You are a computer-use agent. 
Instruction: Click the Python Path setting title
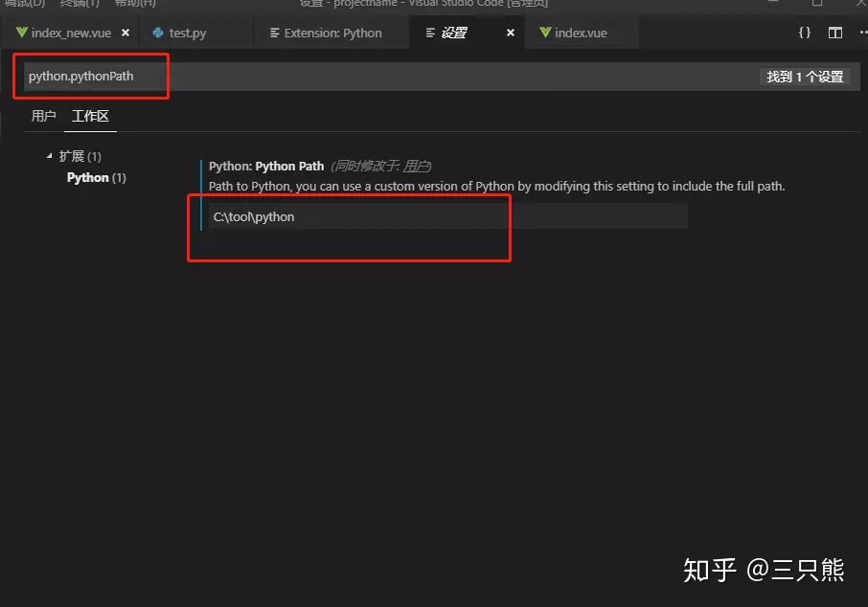click(266, 166)
